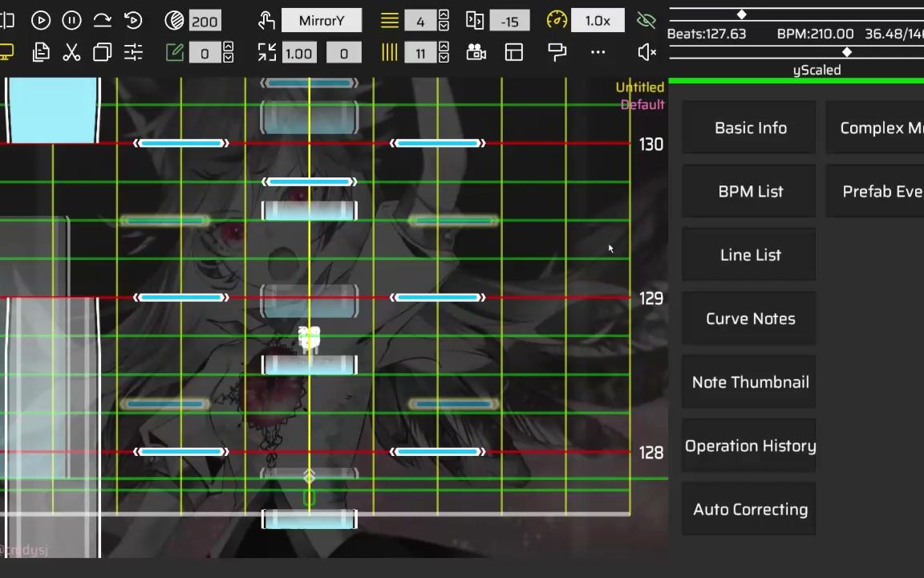Click the copy overlapping squares icon
924x578 pixels.
point(103,52)
